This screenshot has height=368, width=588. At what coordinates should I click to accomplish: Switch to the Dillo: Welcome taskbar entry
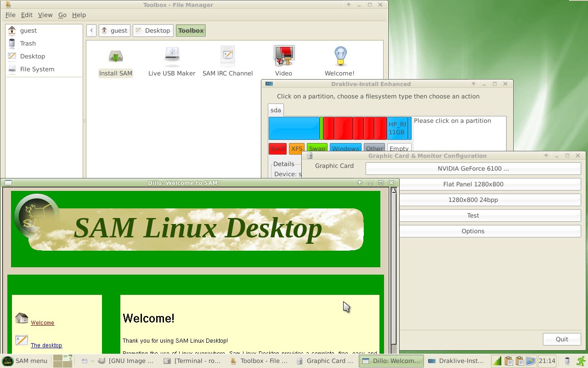tap(391, 361)
